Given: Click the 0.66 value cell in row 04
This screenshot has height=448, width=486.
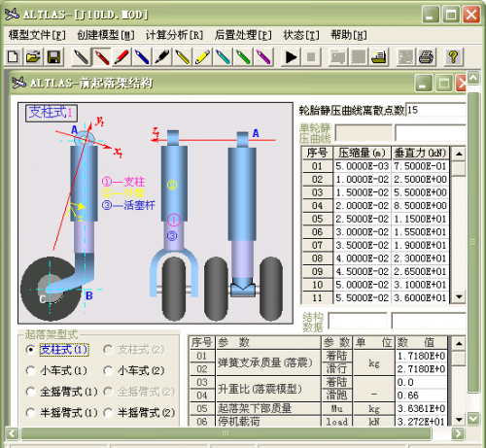Looking at the screenshot, I should (421, 396).
